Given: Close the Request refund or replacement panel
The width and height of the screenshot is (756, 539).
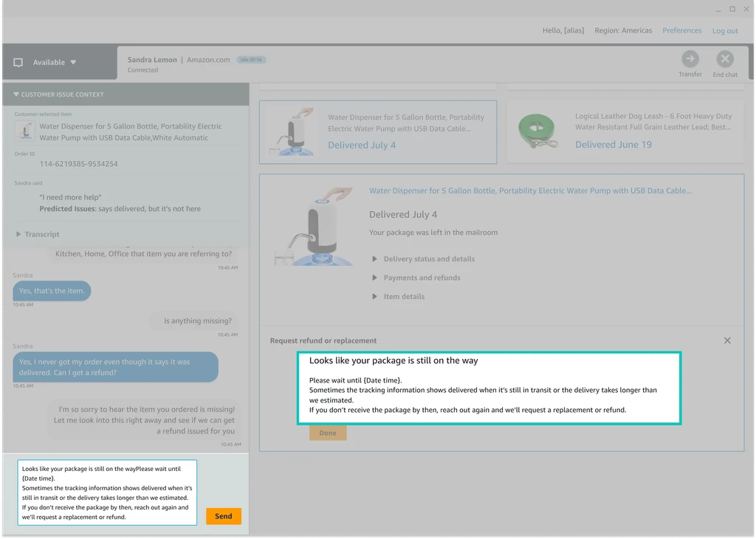Looking at the screenshot, I should (727, 340).
